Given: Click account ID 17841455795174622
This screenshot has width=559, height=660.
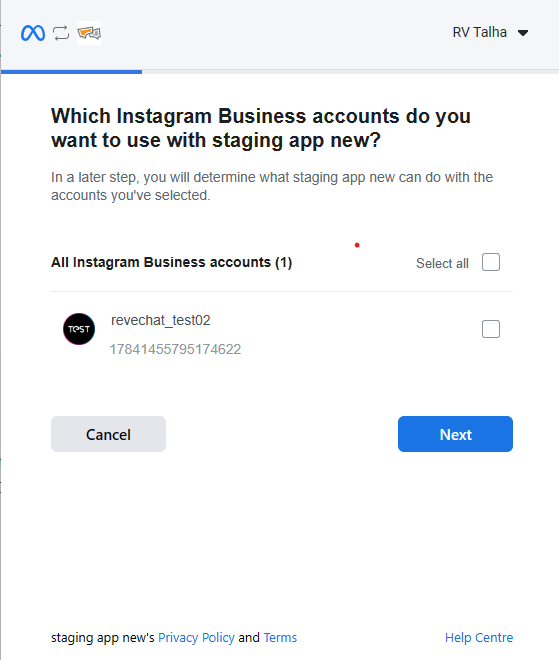Looking at the screenshot, I should tap(175, 349).
